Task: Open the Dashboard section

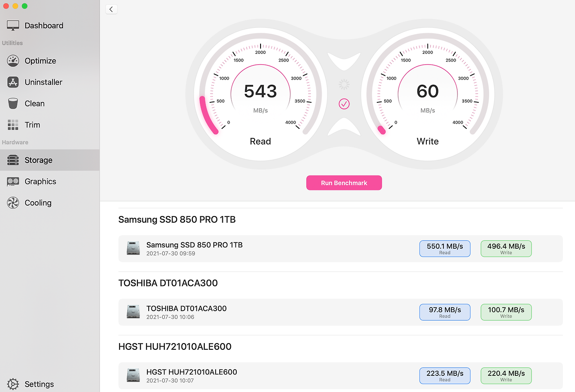Action: click(x=50, y=26)
